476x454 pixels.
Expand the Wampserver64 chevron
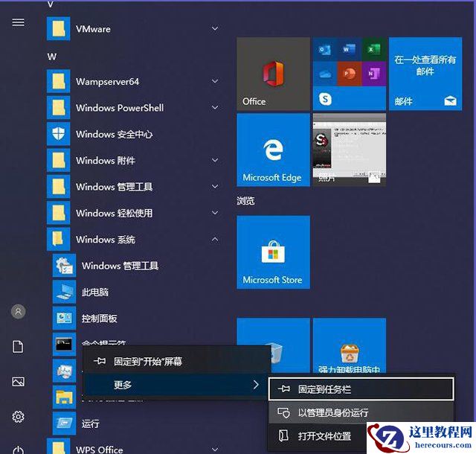point(215,81)
